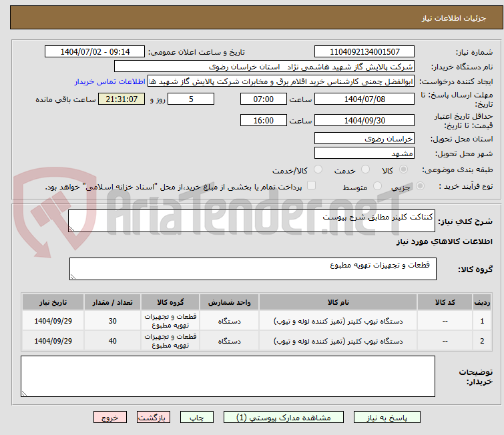
Task: Select the خدمت radio button
Action: [x=365, y=169]
